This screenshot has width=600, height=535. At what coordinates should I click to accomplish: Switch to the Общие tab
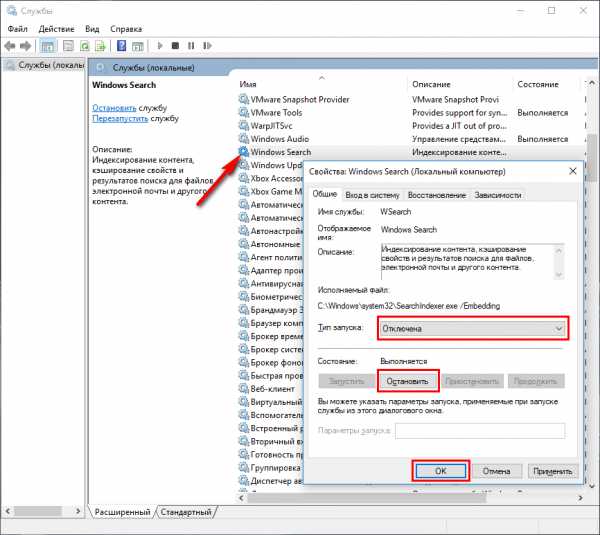pos(325,194)
